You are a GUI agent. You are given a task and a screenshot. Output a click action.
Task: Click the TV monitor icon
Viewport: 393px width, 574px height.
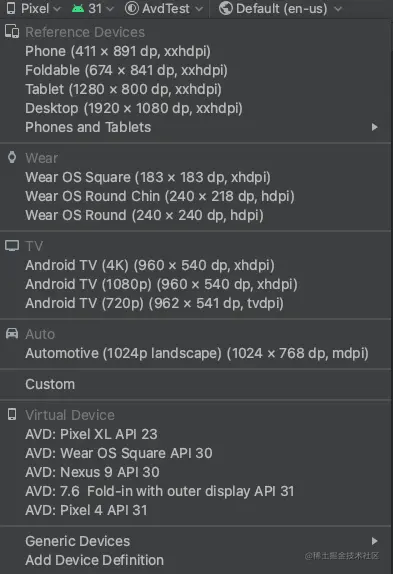point(12,246)
